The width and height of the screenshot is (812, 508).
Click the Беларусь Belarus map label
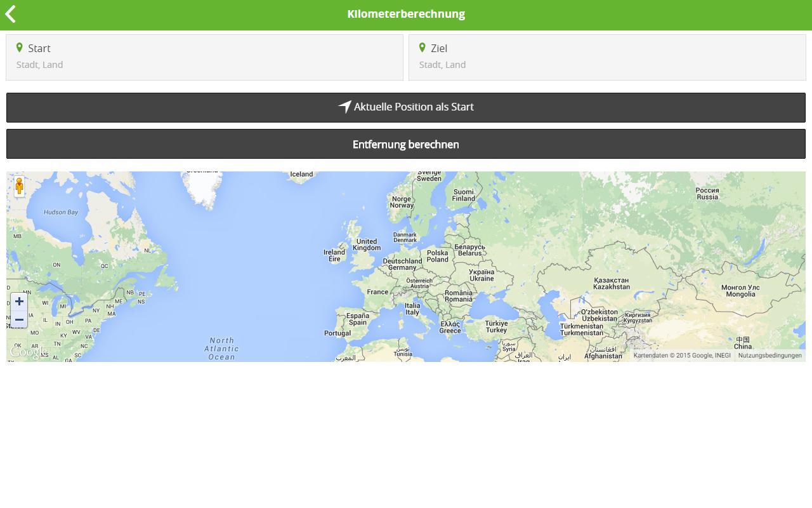pos(470,250)
